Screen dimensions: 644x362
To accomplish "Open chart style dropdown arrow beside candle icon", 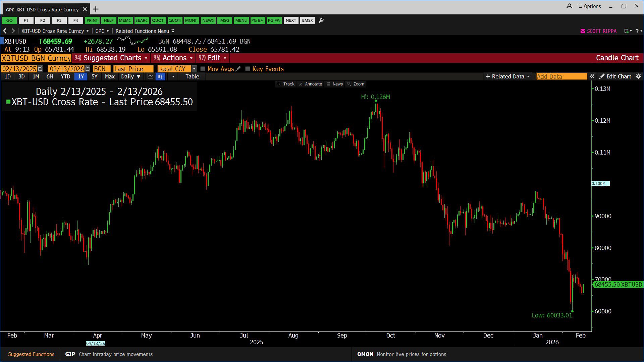I will tap(173, 77).
